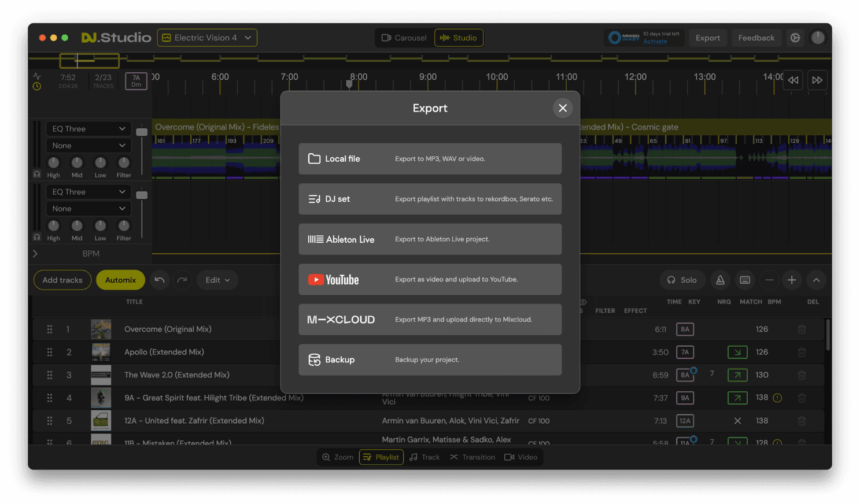Image resolution: width=860 pixels, height=504 pixels.
Task: Redo last action
Action: click(x=182, y=280)
